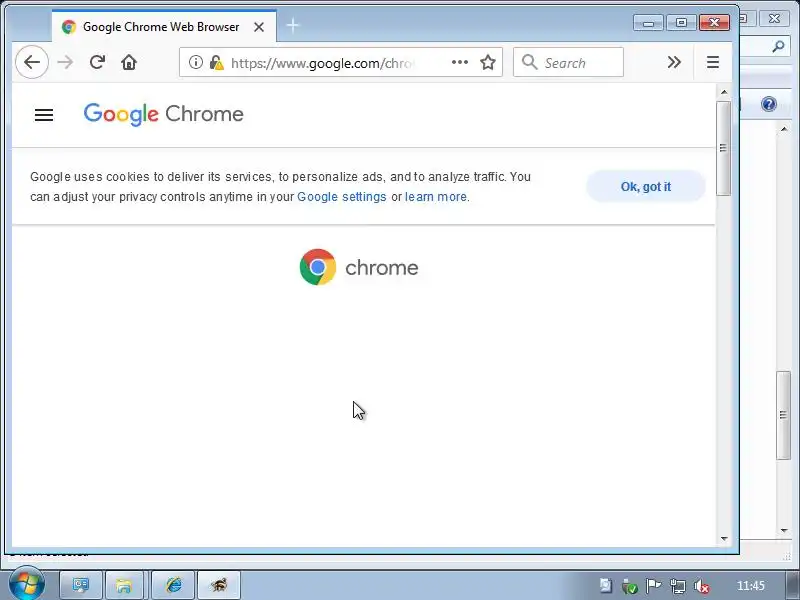Viewport: 800px width, 600px height.
Task: Select the Google Chrome Web Browser tab
Action: (x=164, y=27)
